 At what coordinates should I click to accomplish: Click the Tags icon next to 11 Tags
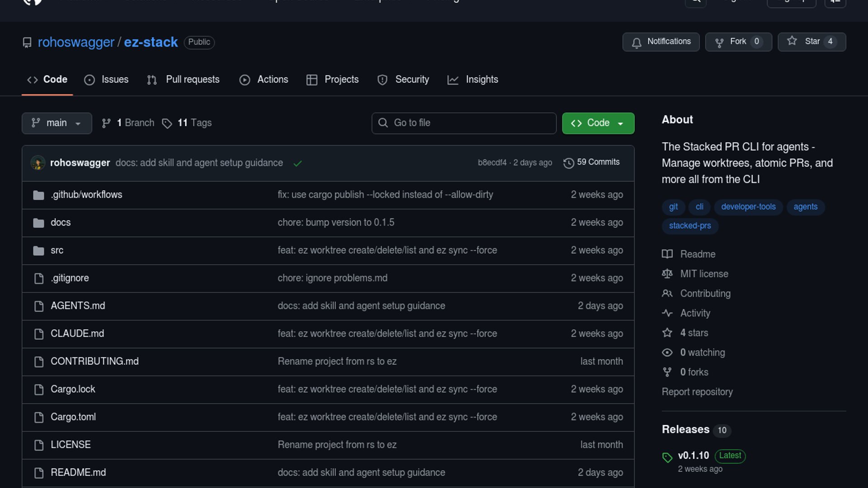[x=167, y=123]
